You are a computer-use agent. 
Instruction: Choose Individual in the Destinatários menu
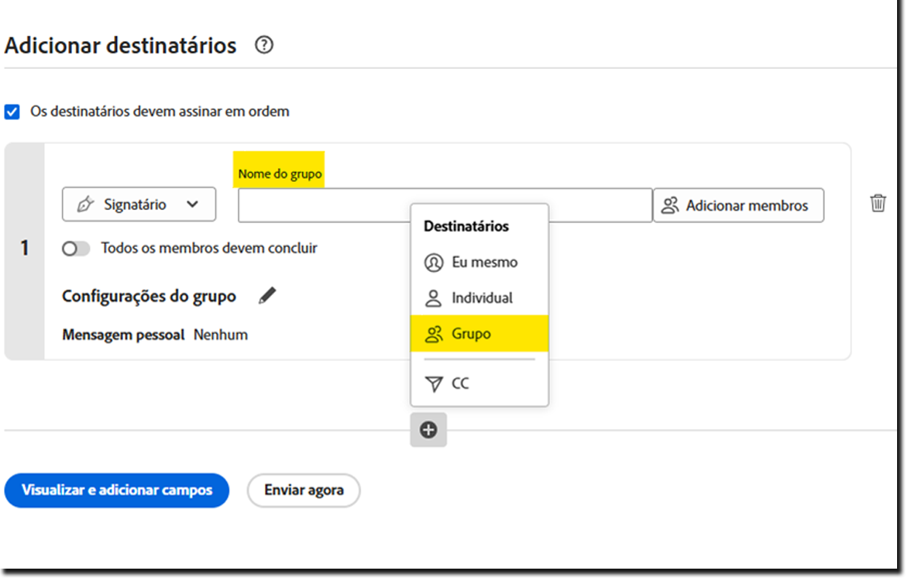(481, 298)
